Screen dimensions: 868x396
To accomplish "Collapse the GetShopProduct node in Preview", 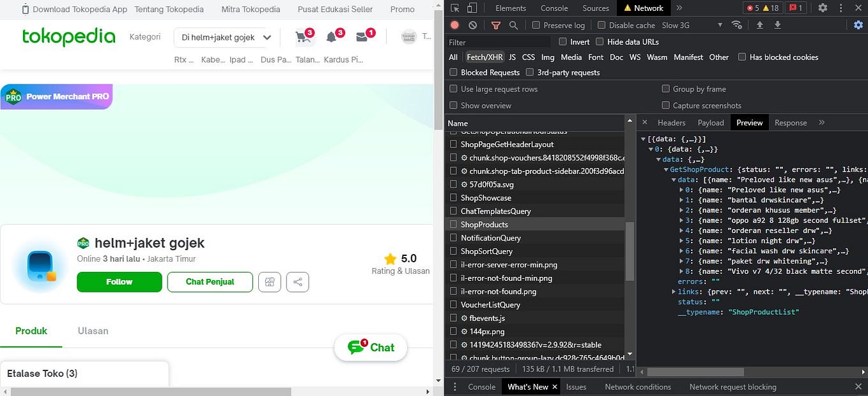I will tap(667, 170).
